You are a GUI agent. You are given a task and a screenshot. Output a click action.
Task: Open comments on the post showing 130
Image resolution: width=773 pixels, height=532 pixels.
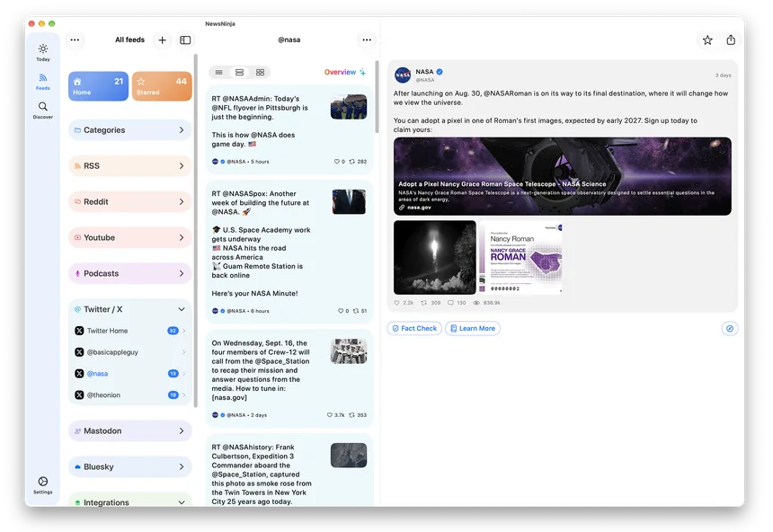point(457,303)
